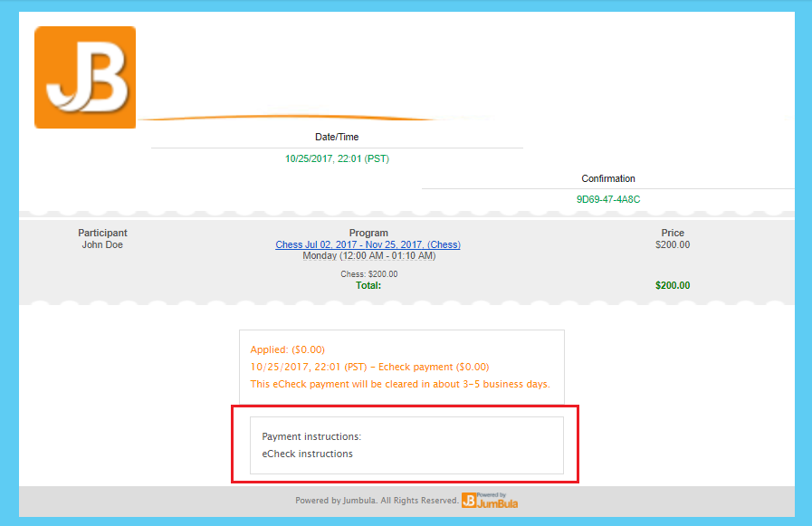
Task: Click the Echeck payment ($0.00) line
Action: [369, 367]
